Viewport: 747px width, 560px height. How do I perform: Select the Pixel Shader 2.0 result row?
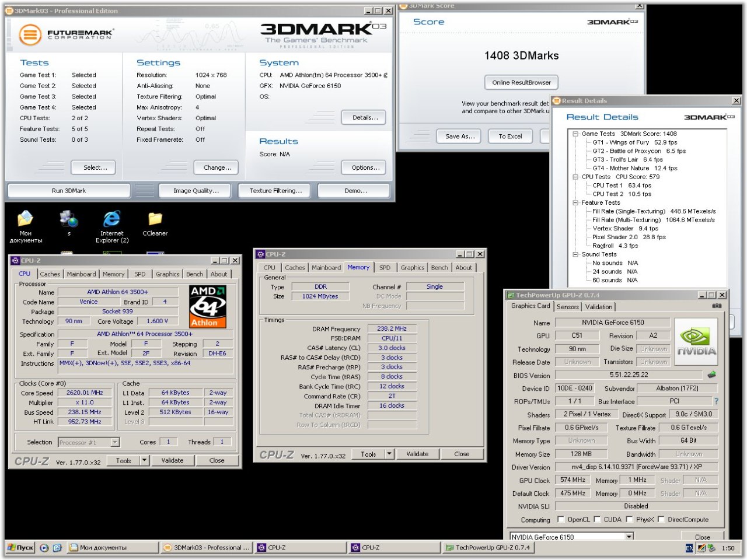click(x=629, y=237)
